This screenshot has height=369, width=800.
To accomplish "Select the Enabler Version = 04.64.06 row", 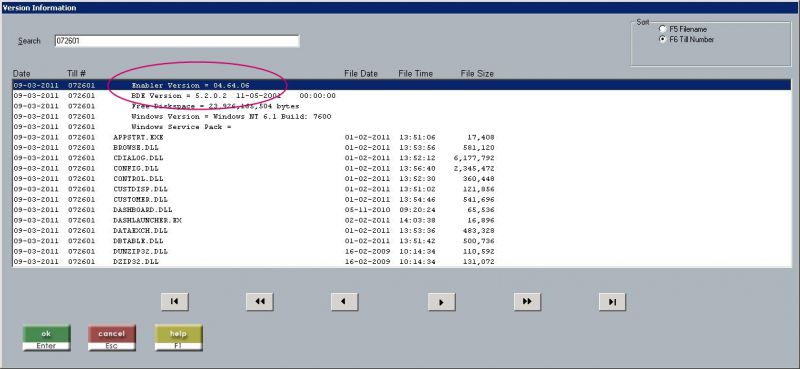I will 402,85.
